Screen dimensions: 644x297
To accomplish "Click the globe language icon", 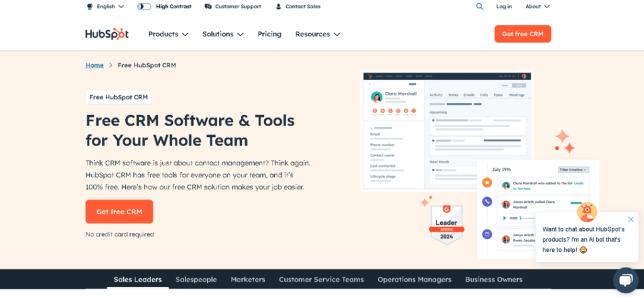I will pyautogui.click(x=90, y=6).
